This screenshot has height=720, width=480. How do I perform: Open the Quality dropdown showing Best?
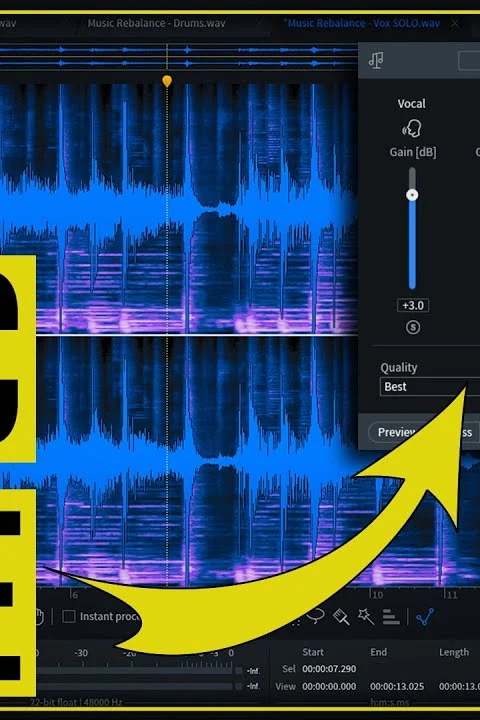[429, 387]
